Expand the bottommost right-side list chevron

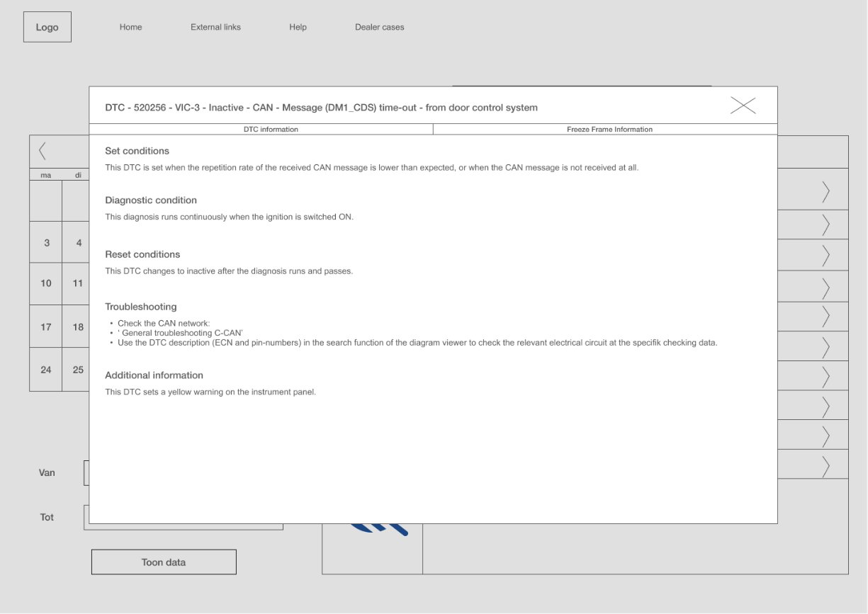pyautogui.click(x=825, y=467)
